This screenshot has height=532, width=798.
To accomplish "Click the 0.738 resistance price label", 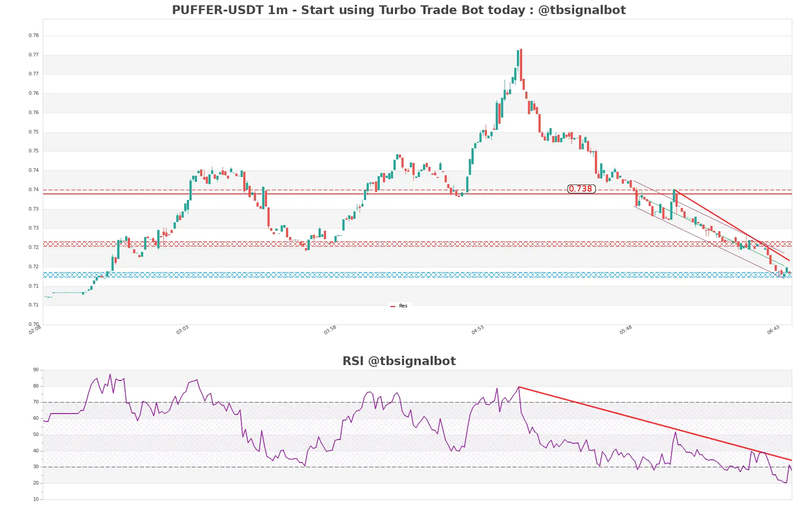I will click(x=581, y=189).
